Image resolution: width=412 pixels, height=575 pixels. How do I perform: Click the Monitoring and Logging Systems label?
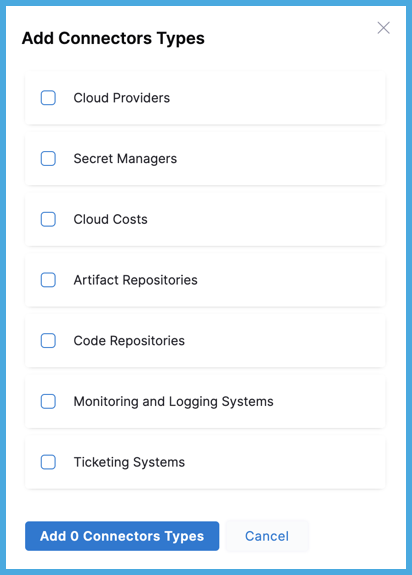point(173,402)
